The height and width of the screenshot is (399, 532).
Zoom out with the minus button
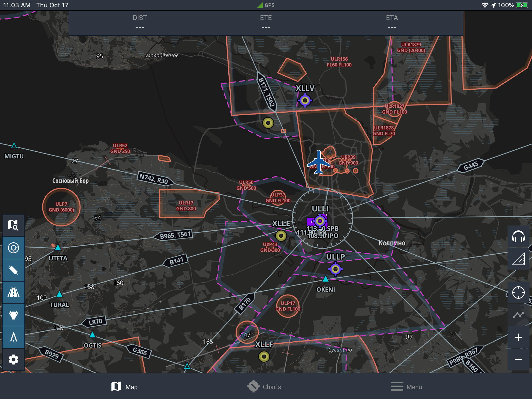coord(518,360)
